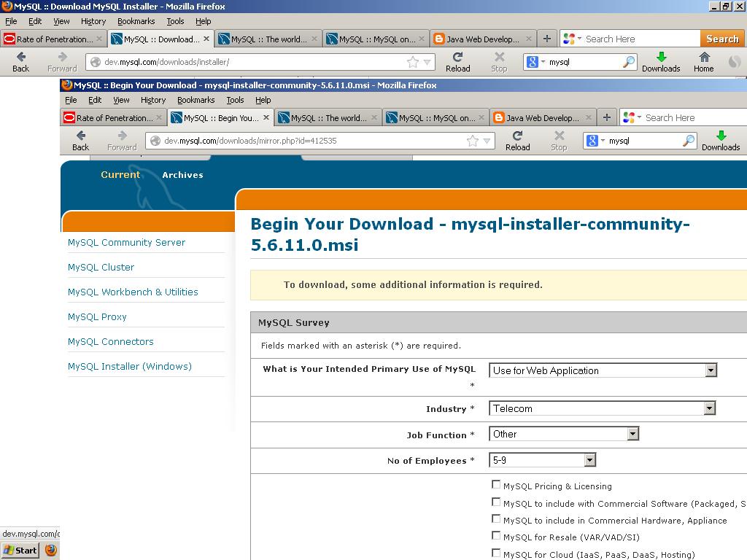The width and height of the screenshot is (747, 560).
Task: Click Stop icon in Begin Your Download window
Action: 560,136
